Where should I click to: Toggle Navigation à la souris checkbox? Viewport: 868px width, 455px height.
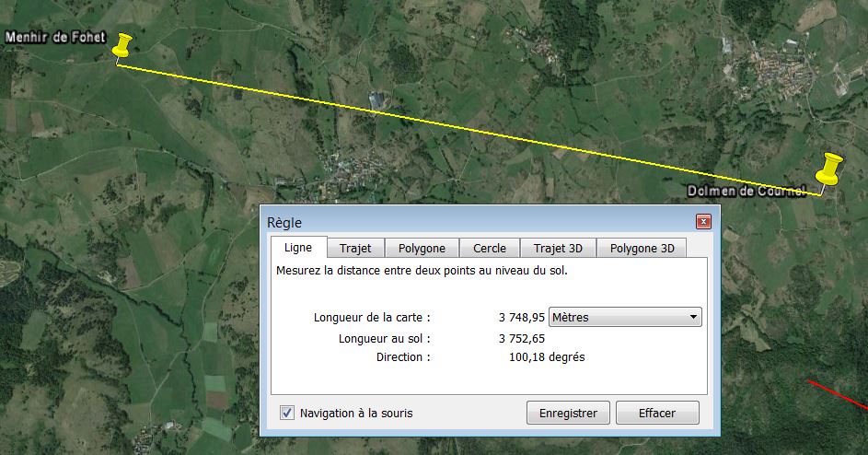tap(287, 413)
